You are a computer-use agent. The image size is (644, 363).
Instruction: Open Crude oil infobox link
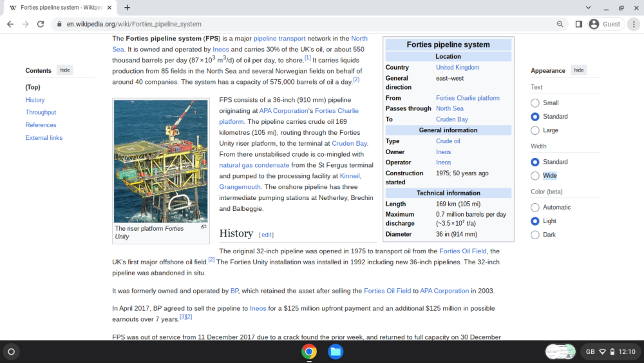coord(448,141)
